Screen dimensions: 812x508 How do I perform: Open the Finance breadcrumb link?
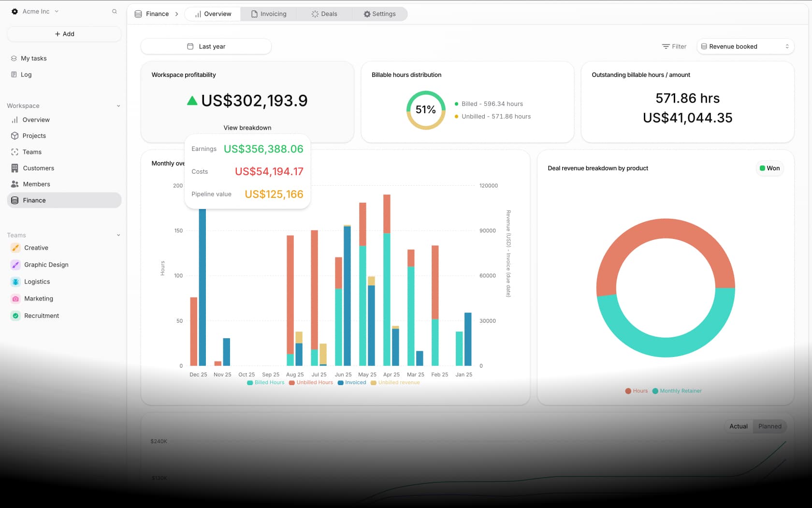[x=152, y=14]
